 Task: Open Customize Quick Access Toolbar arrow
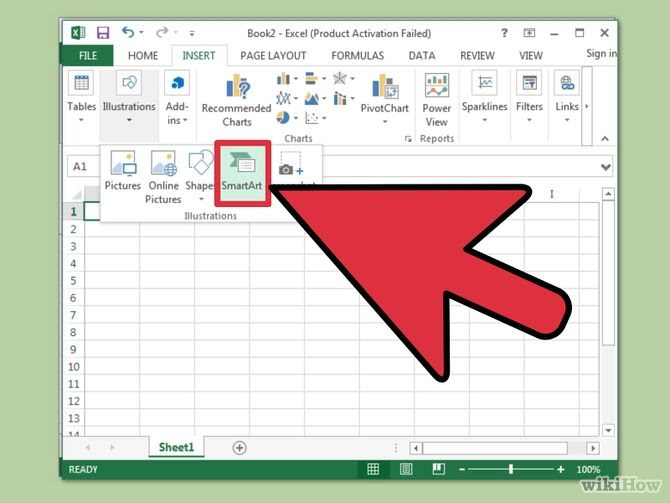coord(192,33)
